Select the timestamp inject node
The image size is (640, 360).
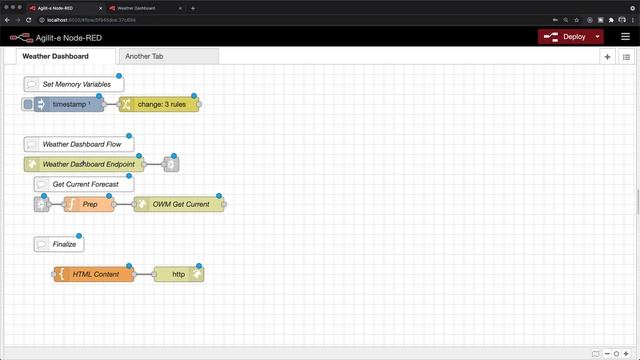point(69,104)
